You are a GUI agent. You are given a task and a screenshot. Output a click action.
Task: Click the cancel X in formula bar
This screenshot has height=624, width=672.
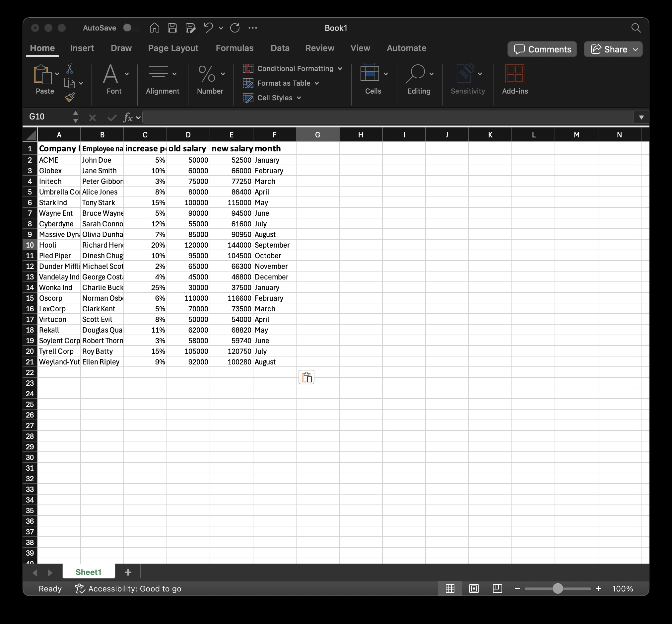[93, 117]
